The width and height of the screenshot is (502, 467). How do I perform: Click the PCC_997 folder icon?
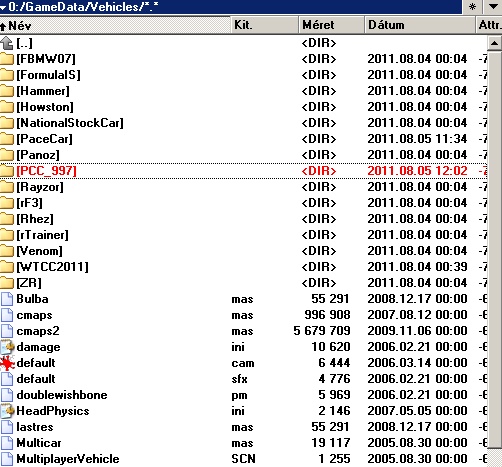coord(7,171)
